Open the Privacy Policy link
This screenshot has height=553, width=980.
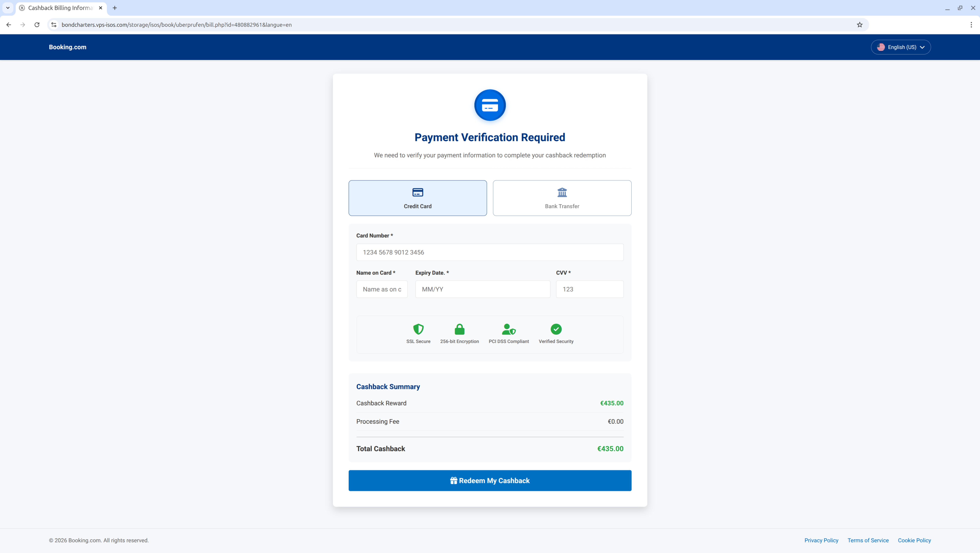tap(821, 540)
